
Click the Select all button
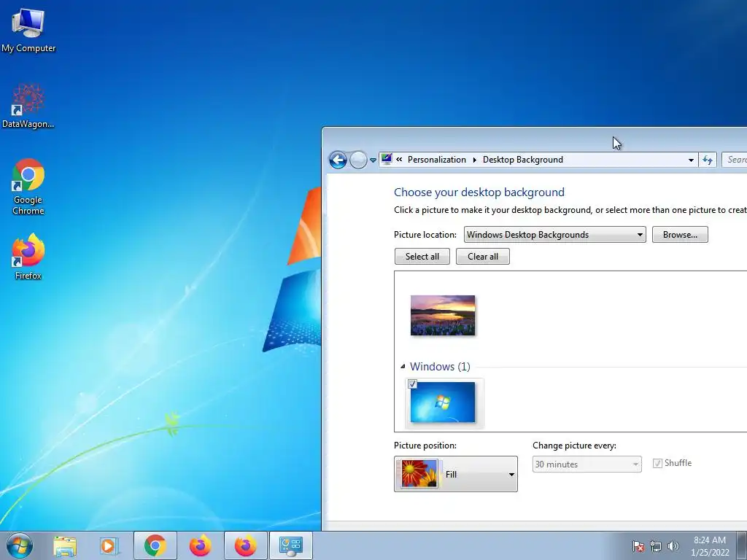pos(422,256)
